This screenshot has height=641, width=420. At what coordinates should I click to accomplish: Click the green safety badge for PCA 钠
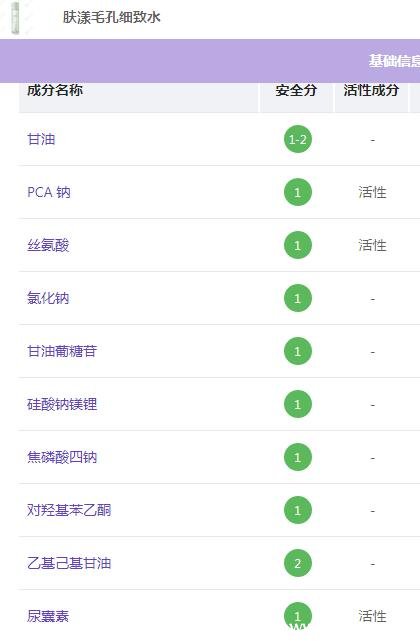pos(298,192)
